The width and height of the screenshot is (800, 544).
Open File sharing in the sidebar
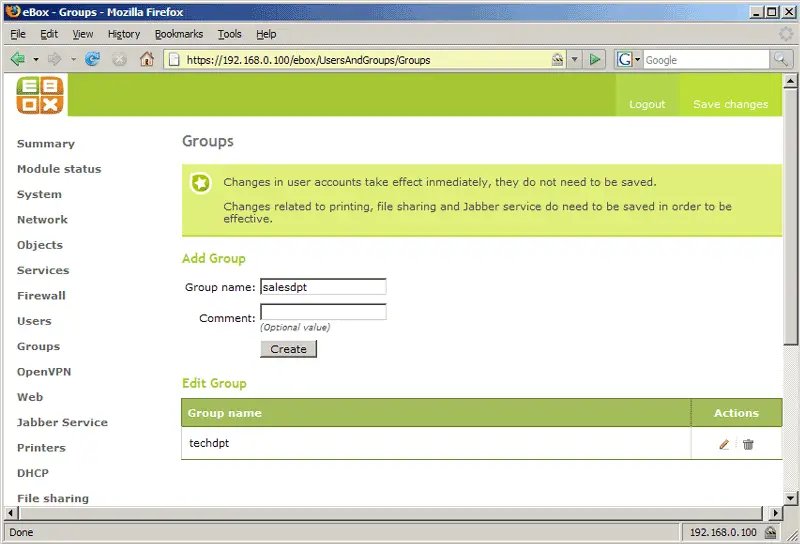click(x=53, y=499)
